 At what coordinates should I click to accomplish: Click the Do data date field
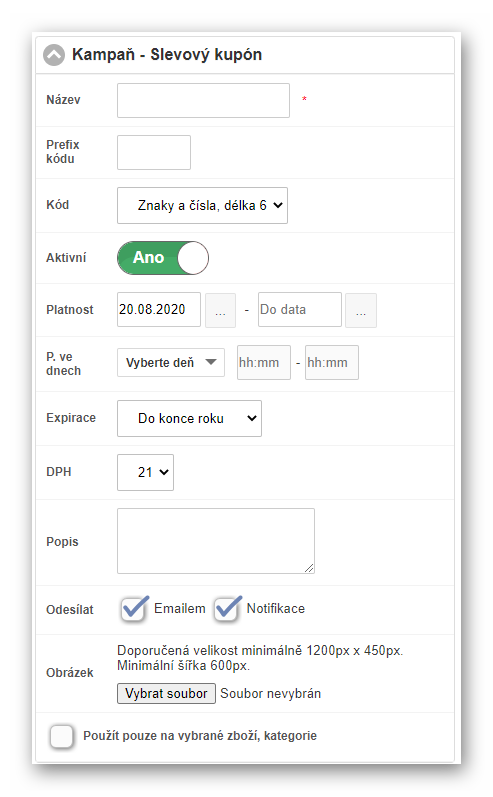point(300,310)
